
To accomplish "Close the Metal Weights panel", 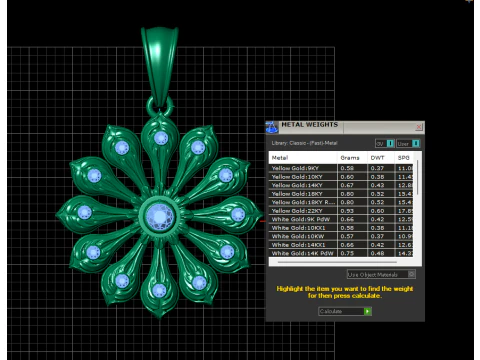I will 419,127.
